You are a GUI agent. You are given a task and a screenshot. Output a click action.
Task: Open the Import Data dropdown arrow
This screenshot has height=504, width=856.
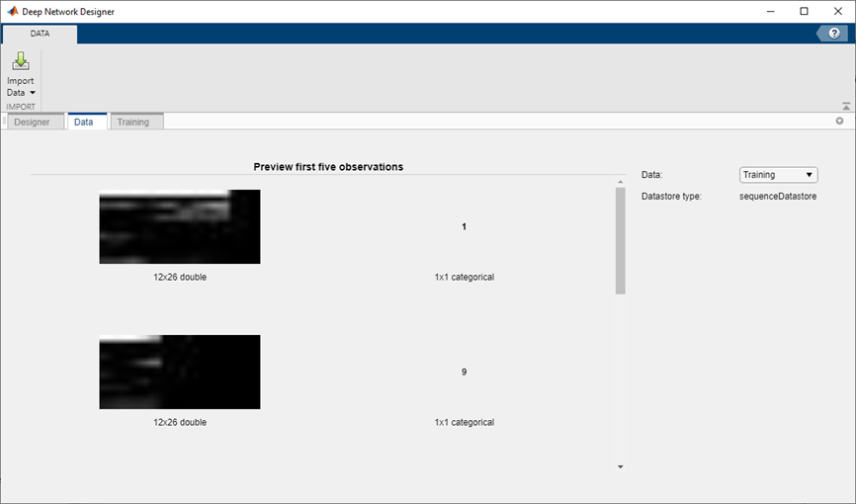33,93
